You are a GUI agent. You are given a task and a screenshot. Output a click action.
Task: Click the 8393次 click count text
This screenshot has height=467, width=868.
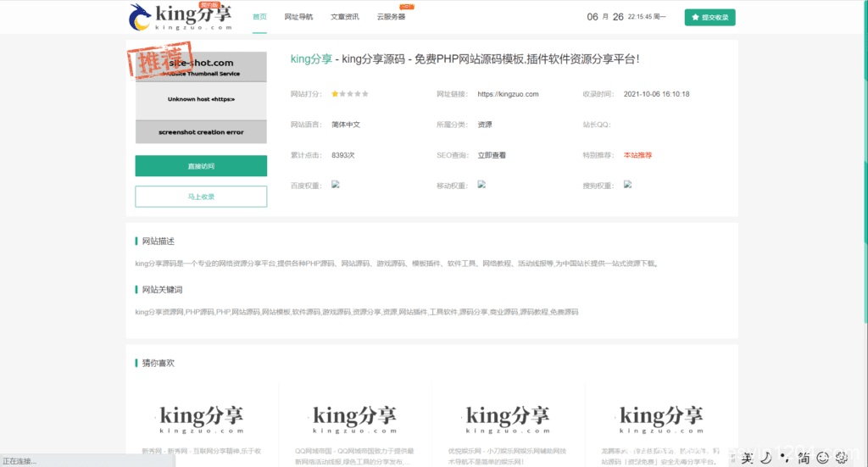(x=342, y=155)
